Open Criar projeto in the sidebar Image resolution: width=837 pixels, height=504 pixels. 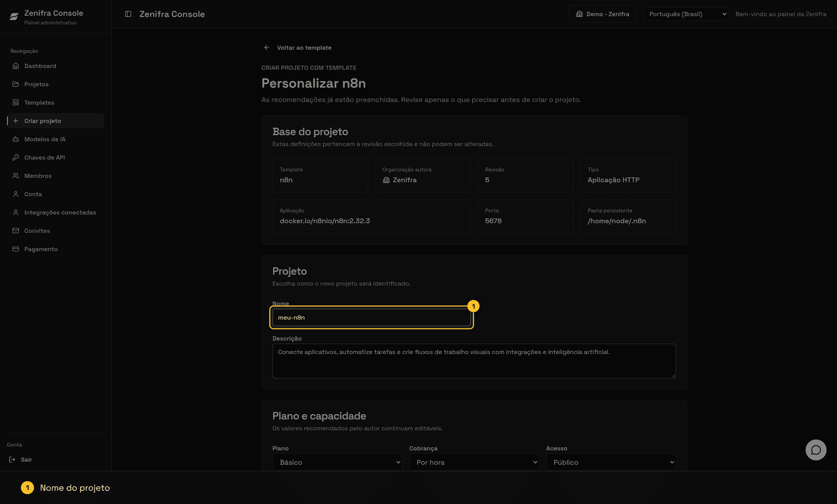click(x=55, y=121)
